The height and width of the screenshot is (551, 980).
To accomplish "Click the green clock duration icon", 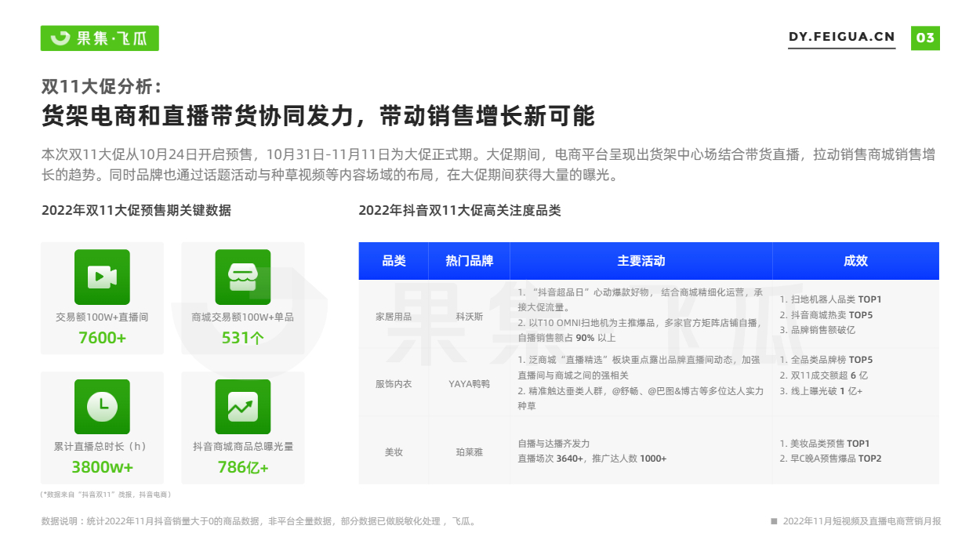I will (102, 407).
